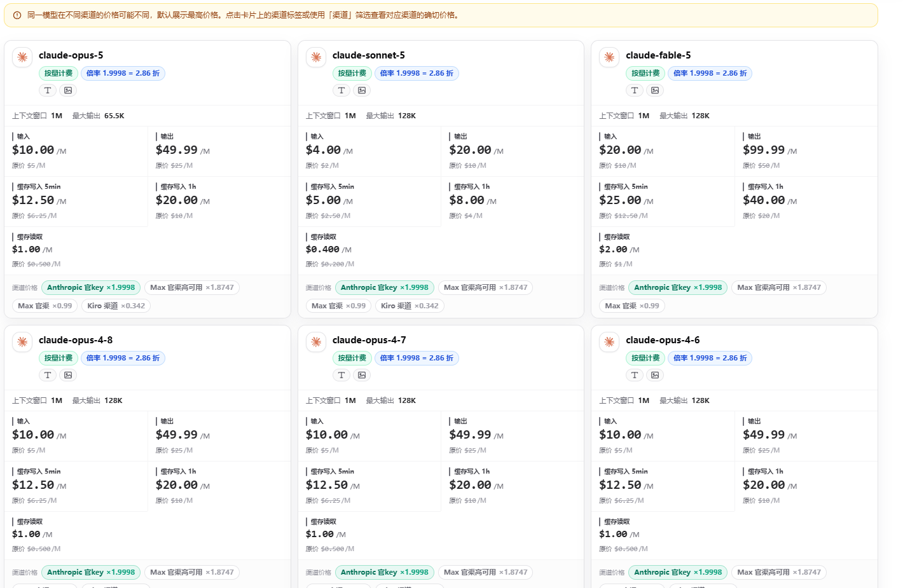
Task: Click the claude-opus-5 model logo icon
Action: [x=22, y=57]
